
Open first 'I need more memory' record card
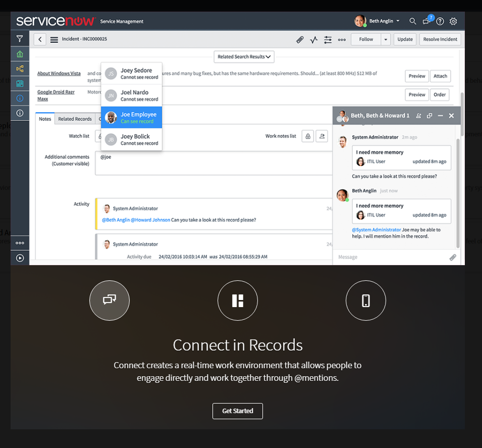(x=401, y=158)
